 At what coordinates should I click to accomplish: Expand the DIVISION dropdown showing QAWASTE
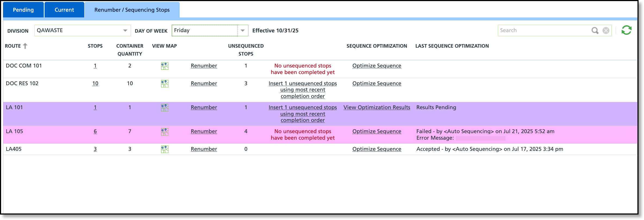click(82, 30)
